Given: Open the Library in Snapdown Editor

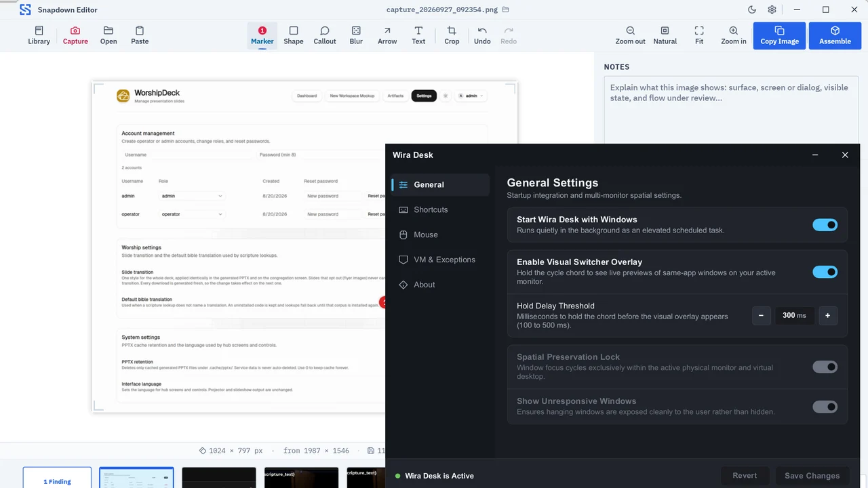Looking at the screenshot, I should click(39, 35).
